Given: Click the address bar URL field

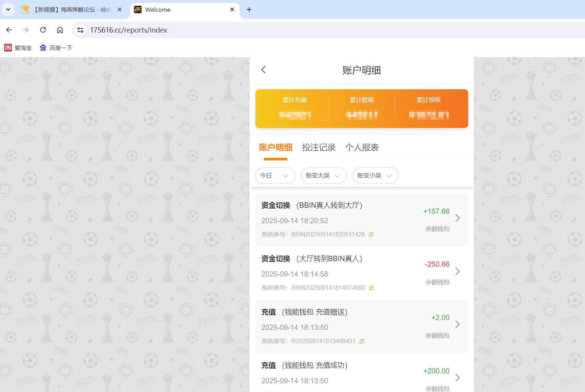Looking at the screenshot, I should pos(129,30).
